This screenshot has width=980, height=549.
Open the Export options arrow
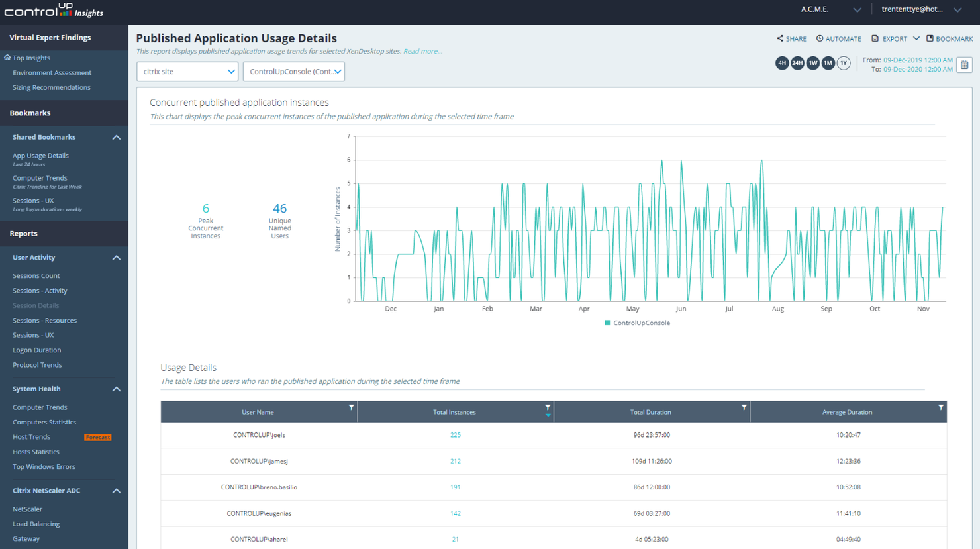click(x=916, y=38)
